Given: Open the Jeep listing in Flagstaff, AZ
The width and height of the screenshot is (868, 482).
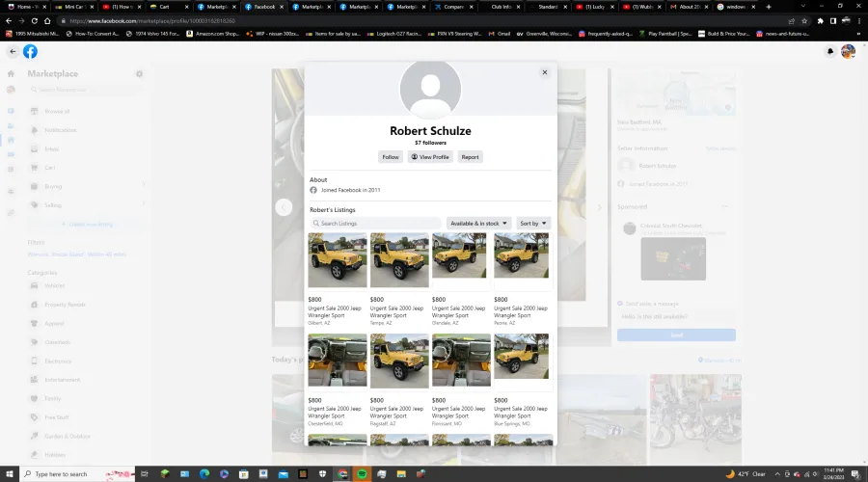Looking at the screenshot, I should pos(399,380).
